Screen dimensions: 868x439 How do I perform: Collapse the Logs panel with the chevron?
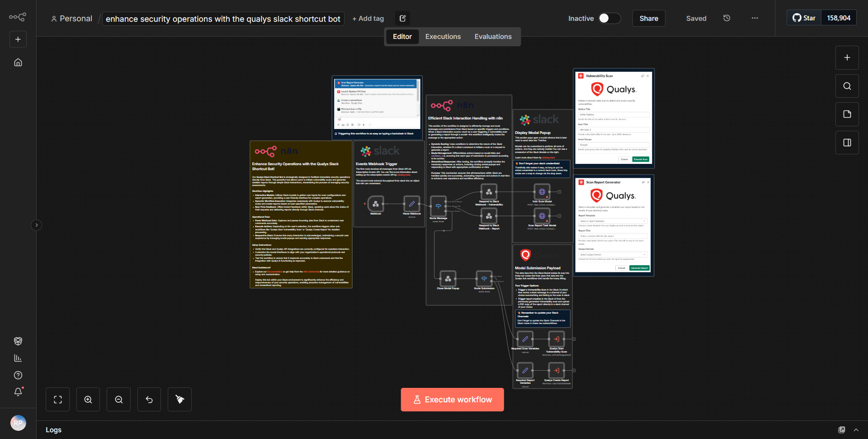[857, 430]
